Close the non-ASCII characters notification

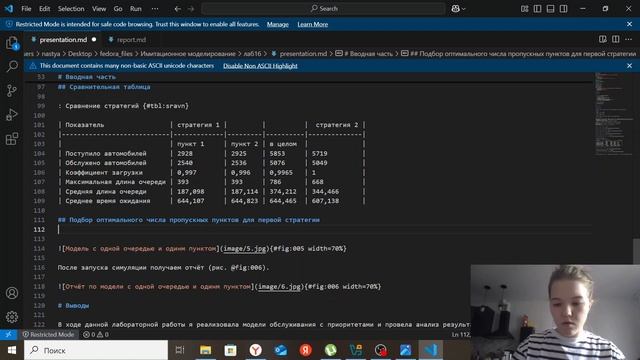click(629, 65)
